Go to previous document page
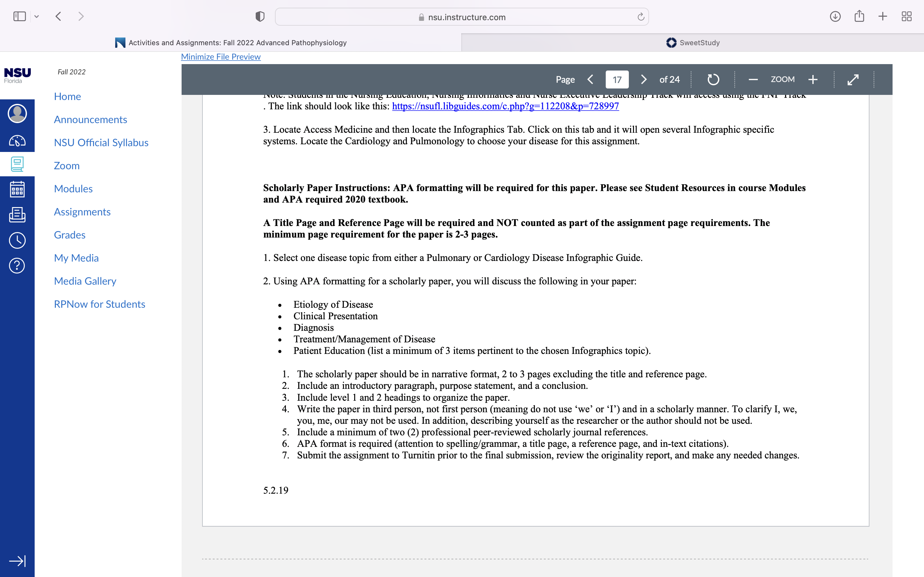 pyautogui.click(x=590, y=79)
